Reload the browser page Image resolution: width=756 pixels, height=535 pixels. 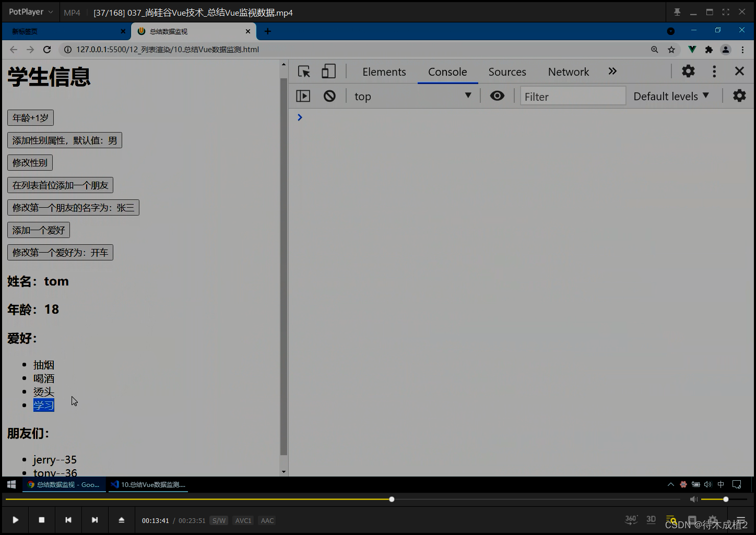pyautogui.click(x=47, y=50)
